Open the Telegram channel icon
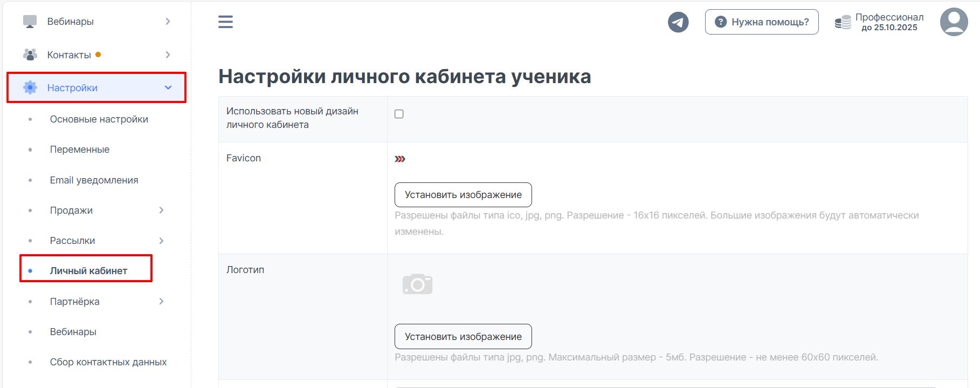980x388 pixels. pyautogui.click(x=678, y=22)
